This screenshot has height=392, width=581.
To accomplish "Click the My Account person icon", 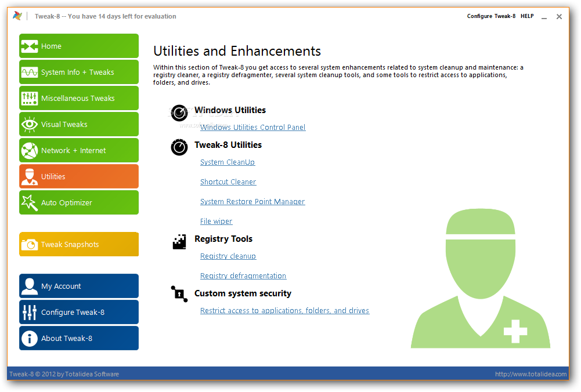I will [x=30, y=286].
